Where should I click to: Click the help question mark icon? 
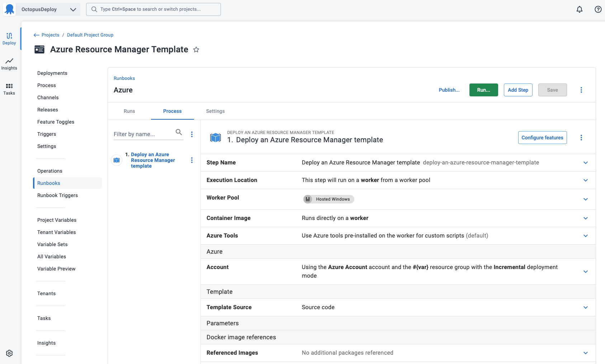click(598, 9)
